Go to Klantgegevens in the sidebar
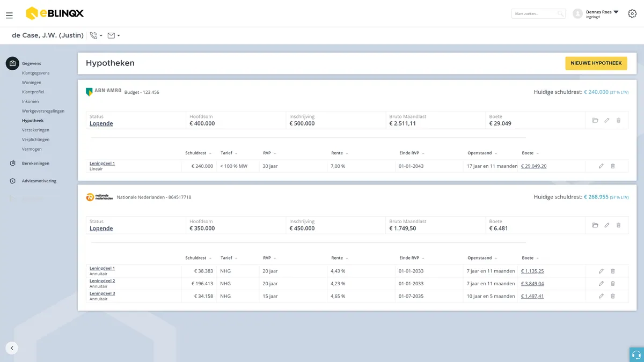644x362 pixels. (x=36, y=73)
